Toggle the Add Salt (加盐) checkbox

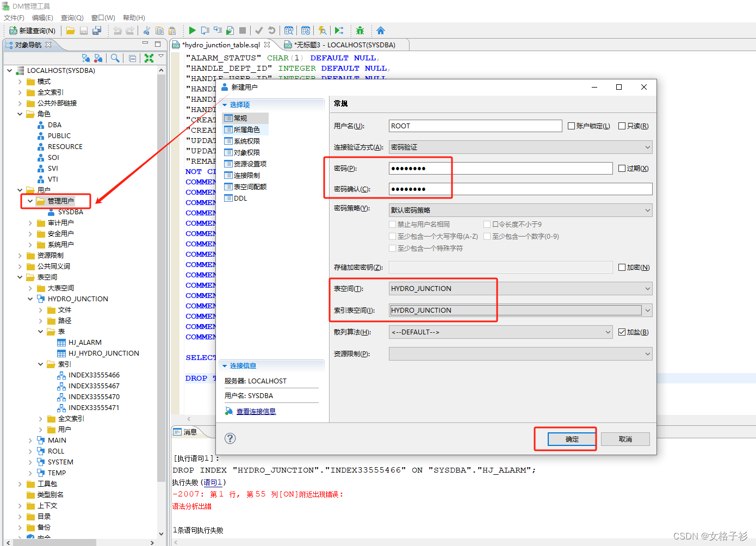tap(622, 332)
